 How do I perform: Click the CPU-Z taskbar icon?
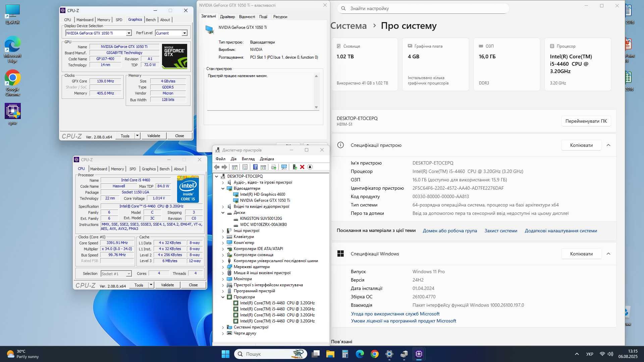point(419,354)
